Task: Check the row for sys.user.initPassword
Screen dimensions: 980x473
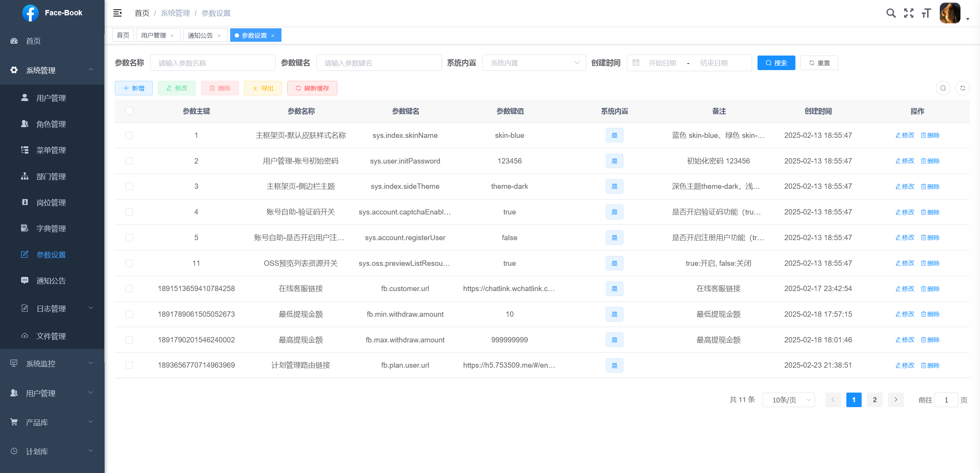Action: 129,161
